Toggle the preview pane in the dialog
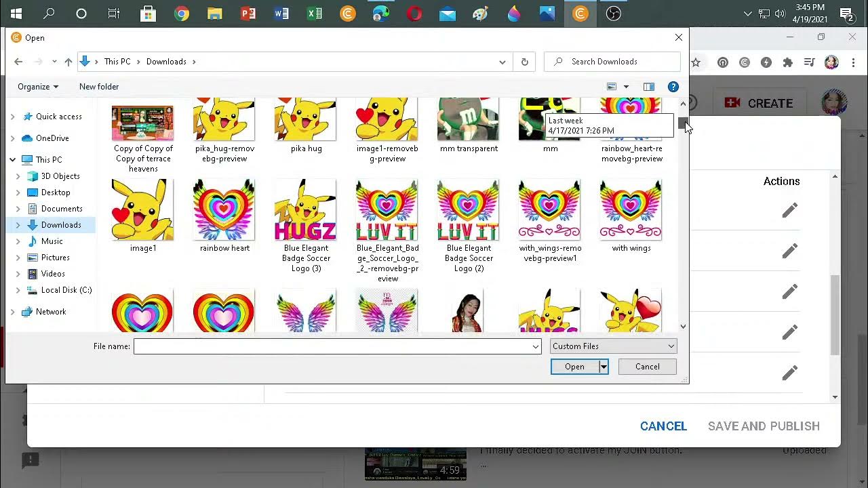The height and width of the screenshot is (488, 868). tap(649, 87)
